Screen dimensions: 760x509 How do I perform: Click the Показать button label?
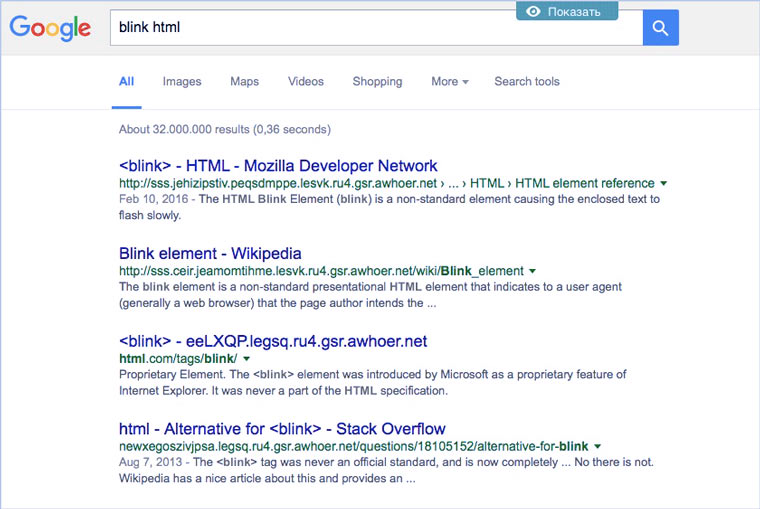pyautogui.click(x=574, y=12)
